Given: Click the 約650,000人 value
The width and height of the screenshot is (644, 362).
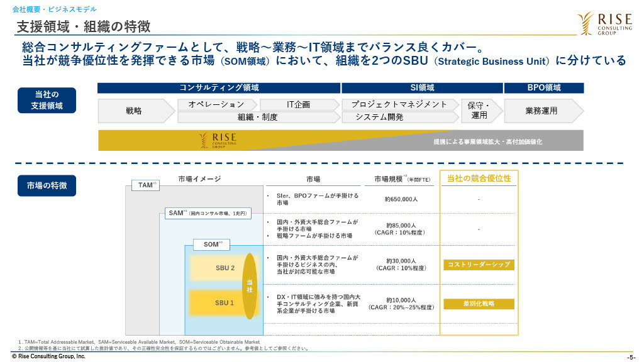Looking at the screenshot, I should pos(401,199).
